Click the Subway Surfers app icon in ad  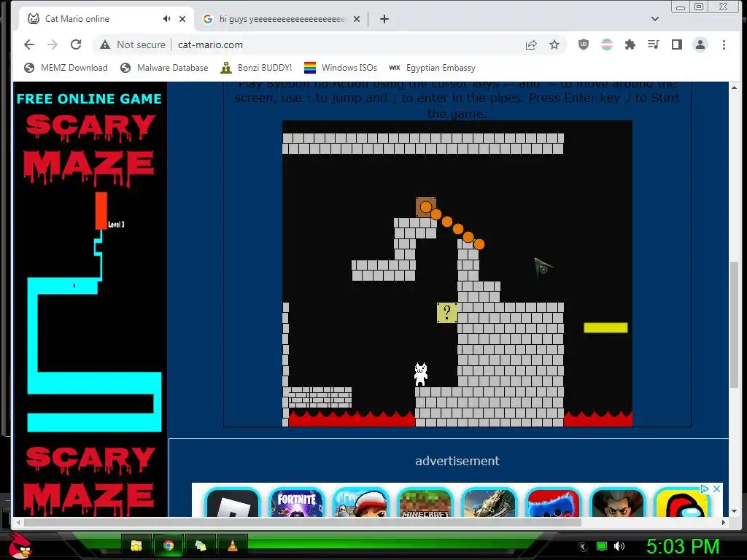tap(360, 503)
